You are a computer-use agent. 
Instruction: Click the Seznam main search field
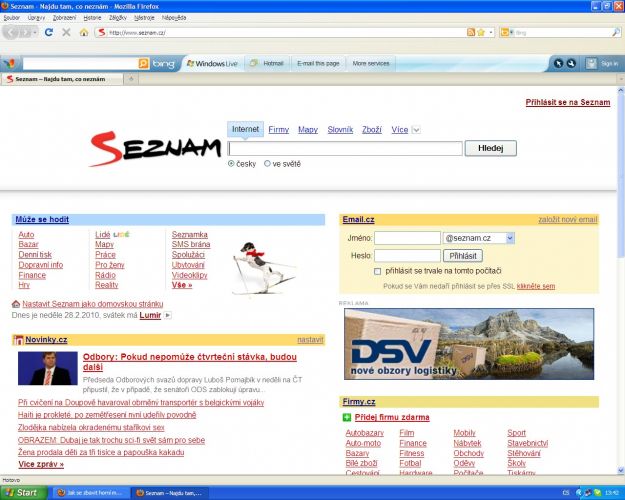pyautogui.click(x=345, y=148)
